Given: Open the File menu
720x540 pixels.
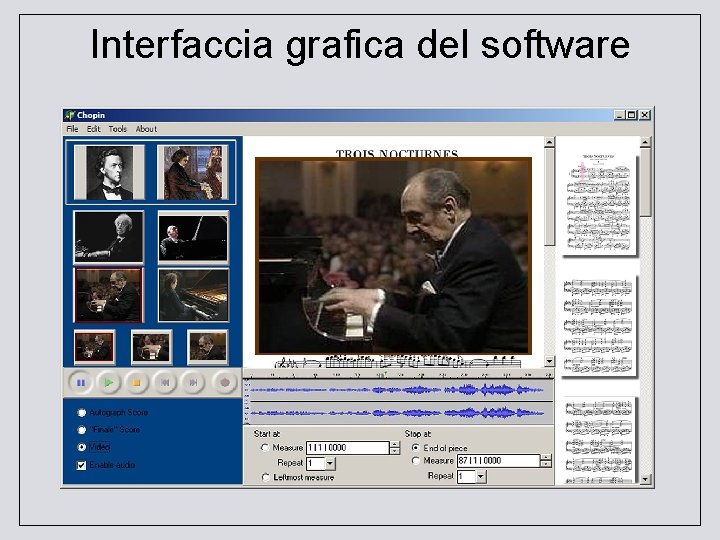Looking at the screenshot, I should (x=72, y=129).
